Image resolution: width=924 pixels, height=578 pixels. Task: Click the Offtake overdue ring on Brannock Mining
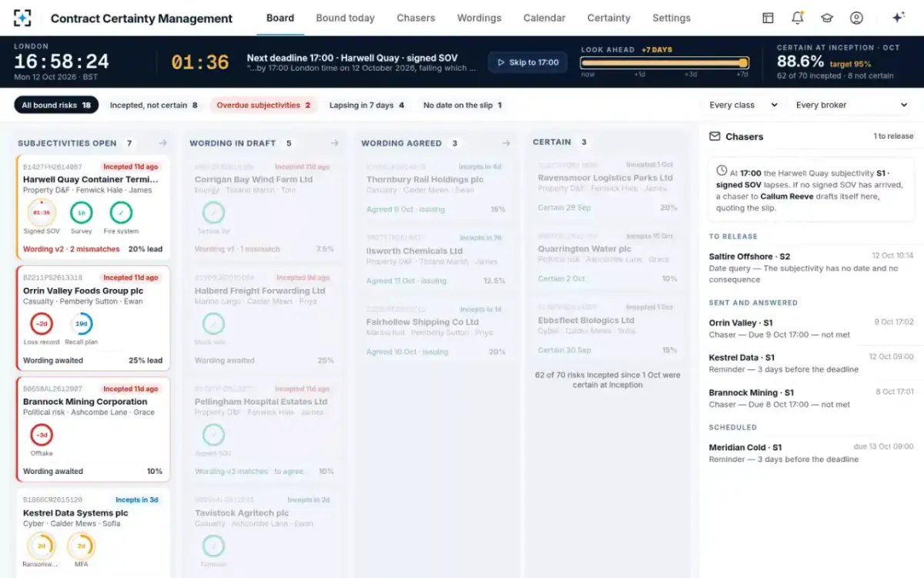pos(41,435)
